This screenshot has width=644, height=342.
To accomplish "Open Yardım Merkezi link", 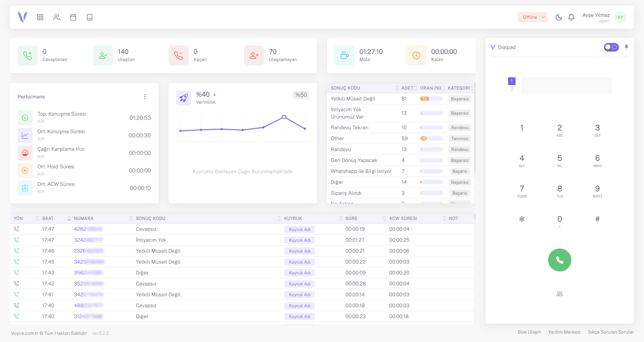I will [564, 332].
